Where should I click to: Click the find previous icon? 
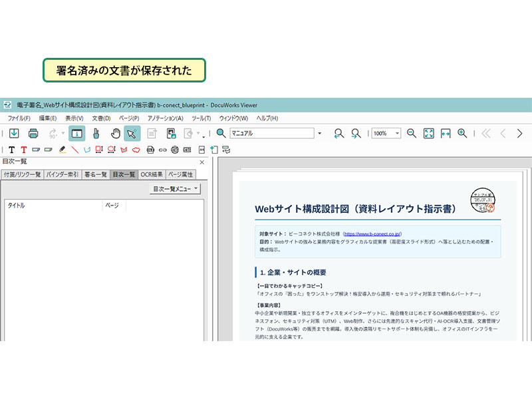tap(338, 134)
